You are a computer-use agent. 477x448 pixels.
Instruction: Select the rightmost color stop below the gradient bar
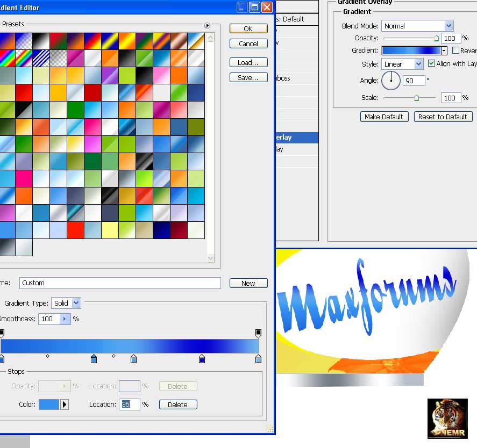258,359
